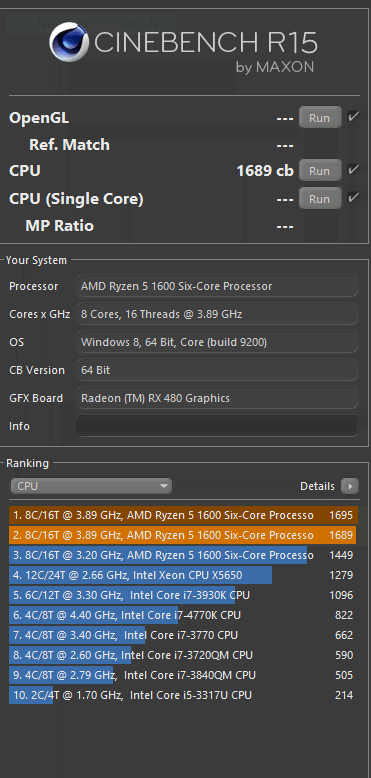Select the Core i7-4770K ranking row
The width and height of the screenshot is (371, 778).
(x=183, y=615)
